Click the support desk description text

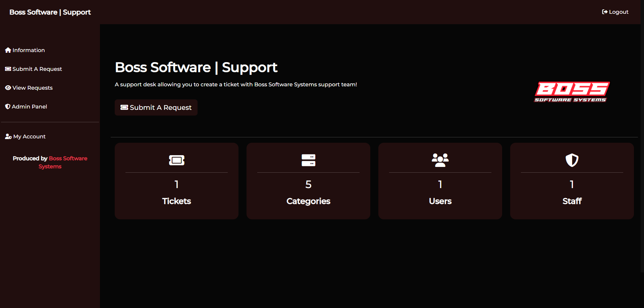coord(236,84)
